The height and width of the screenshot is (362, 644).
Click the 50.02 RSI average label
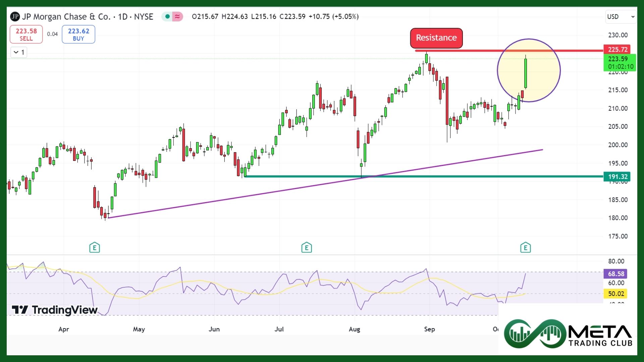tap(615, 294)
